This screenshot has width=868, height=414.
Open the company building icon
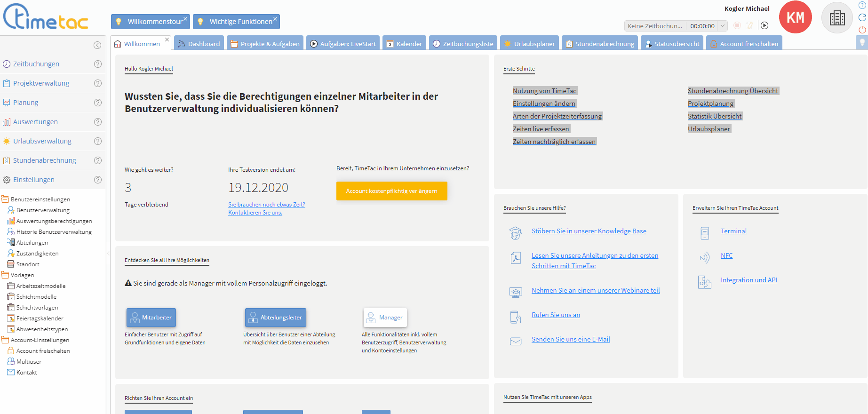(837, 18)
